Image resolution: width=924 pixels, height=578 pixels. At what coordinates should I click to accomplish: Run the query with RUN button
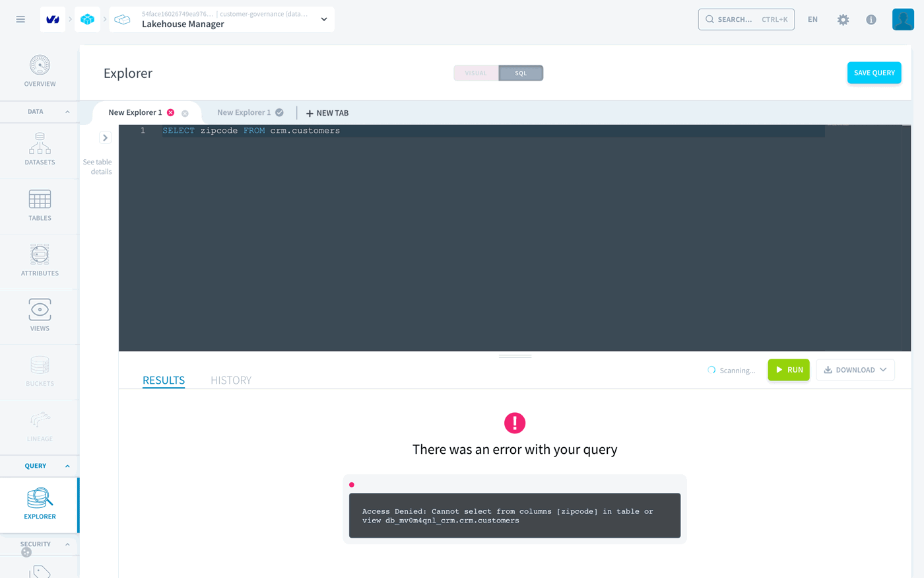tap(789, 370)
